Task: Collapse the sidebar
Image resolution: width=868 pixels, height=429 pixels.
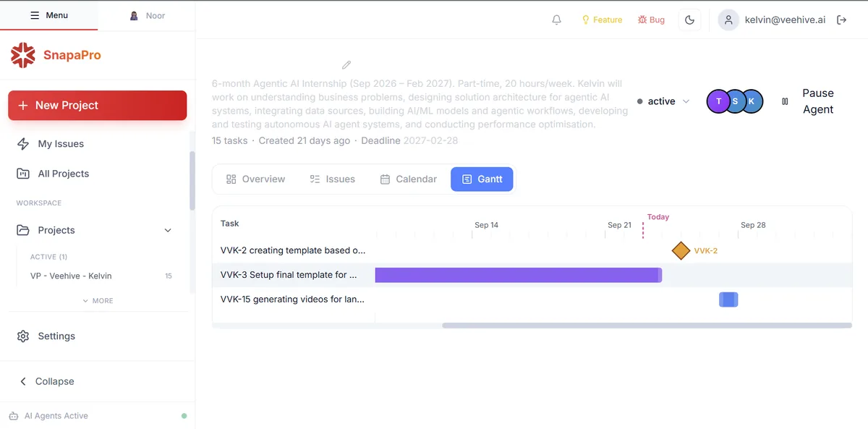Action: [x=47, y=381]
